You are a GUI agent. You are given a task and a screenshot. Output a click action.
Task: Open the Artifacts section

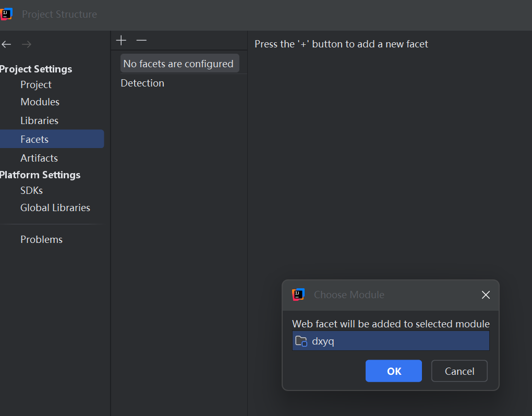tap(39, 158)
